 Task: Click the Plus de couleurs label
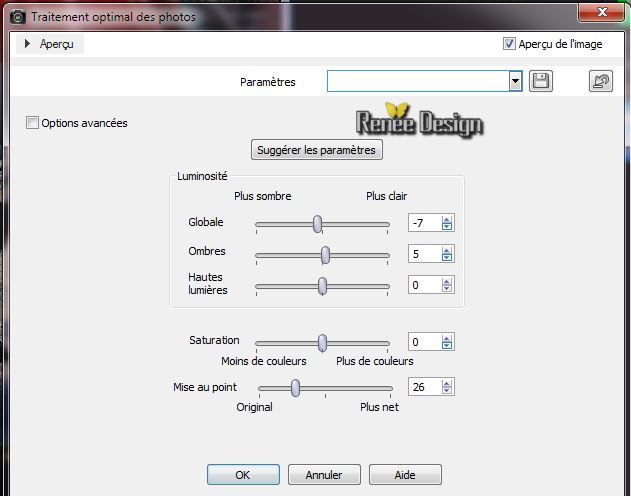[x=375, y=361]
